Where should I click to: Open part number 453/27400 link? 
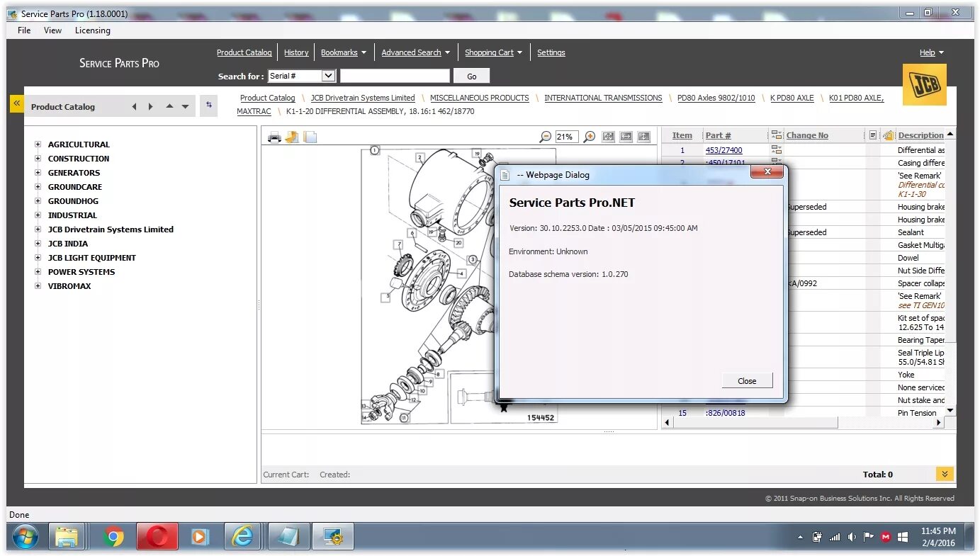pyautogui.click(x=724, y=150)
